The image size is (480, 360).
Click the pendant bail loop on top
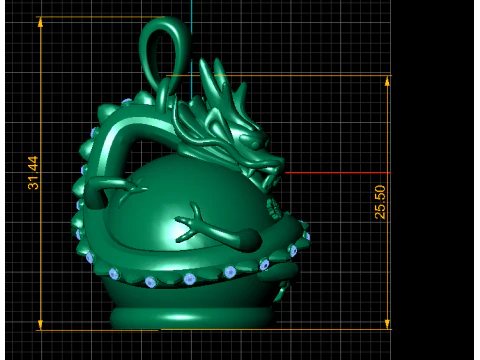pyautogui.click(x=165, y=55)
